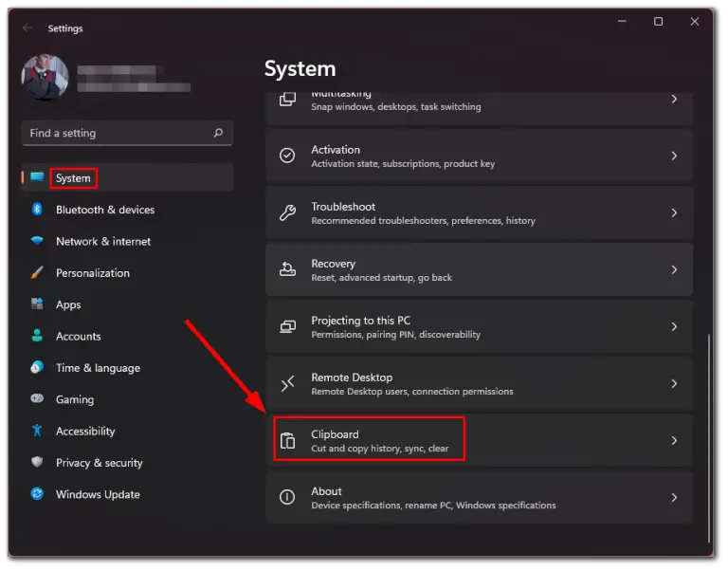The image size is (728, 571).
Task: Click the magnifier icon in search box
Action: (218, 134)
